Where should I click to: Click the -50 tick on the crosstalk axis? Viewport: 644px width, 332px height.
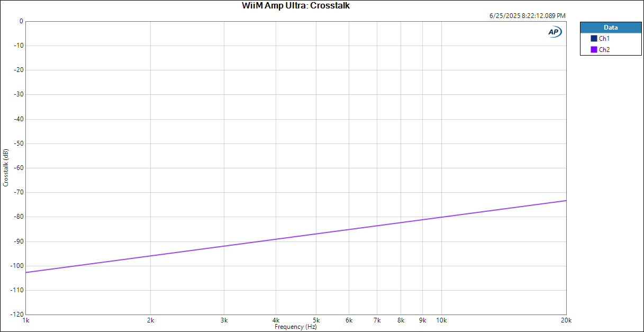tap(19, 143)
